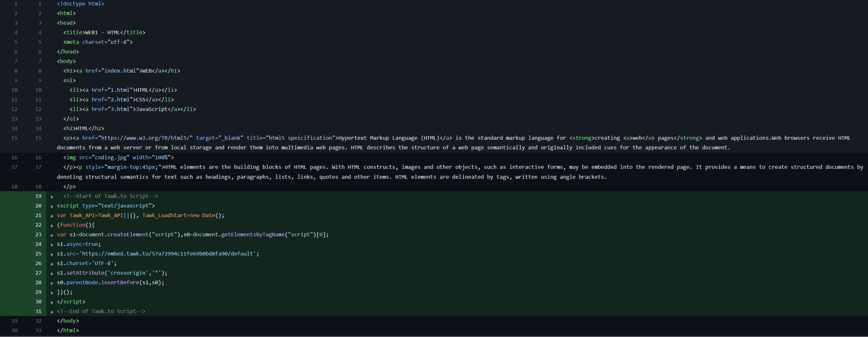This screenshot has height=337, width=868.
Task: Click the closing head tag line 6
Action: [x=68, y=51]
